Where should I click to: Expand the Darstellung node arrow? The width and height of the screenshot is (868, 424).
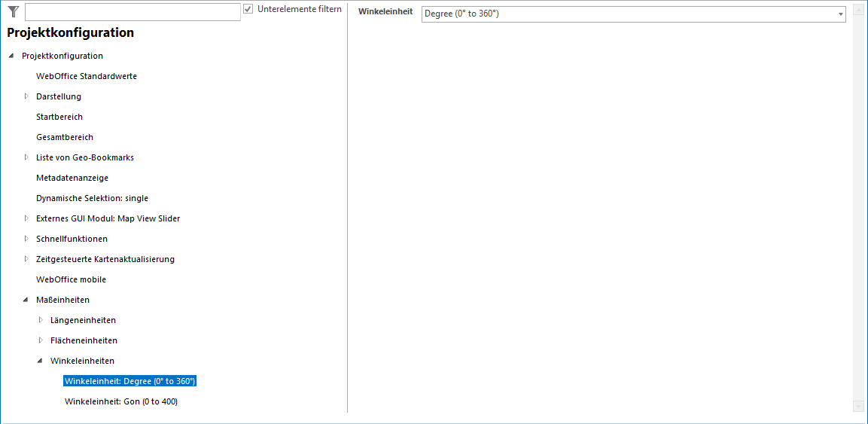[26, 96]
